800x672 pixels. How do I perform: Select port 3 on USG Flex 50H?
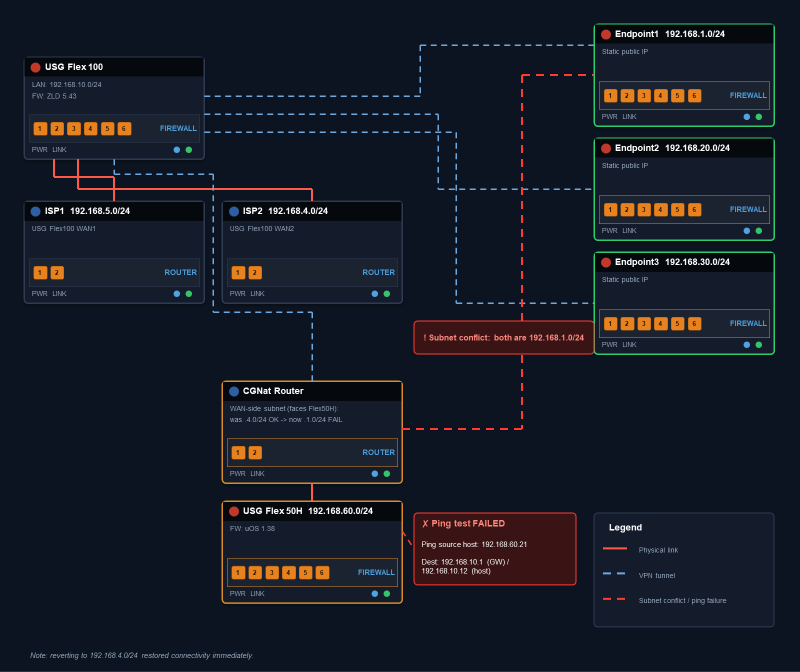272,573
